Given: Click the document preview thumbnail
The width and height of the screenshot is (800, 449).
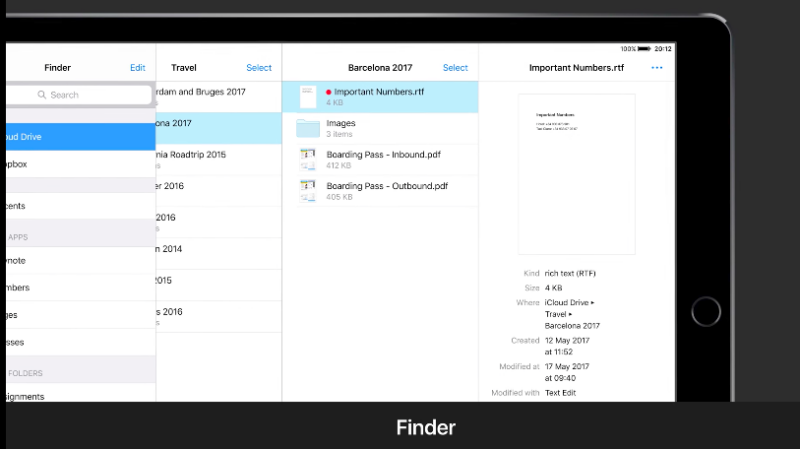Looking at the screenshot, I should point(577,173).
